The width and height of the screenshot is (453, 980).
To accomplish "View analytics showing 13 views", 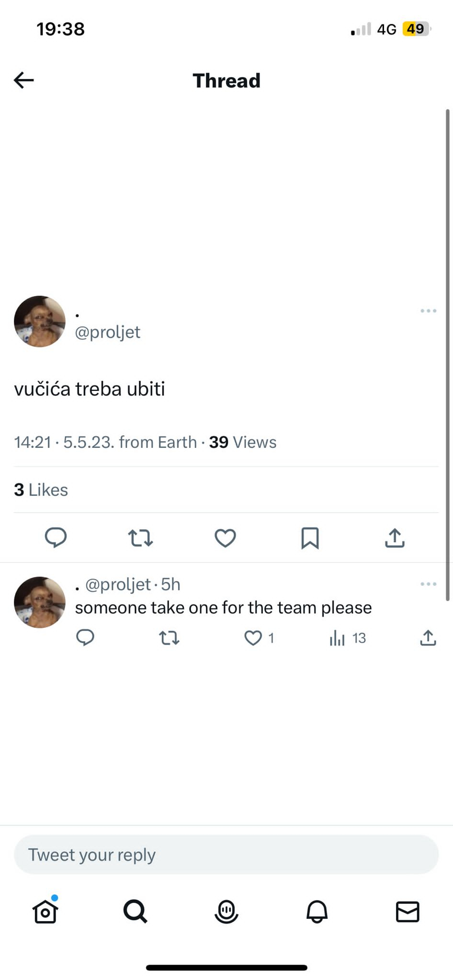I will (338, 638).
